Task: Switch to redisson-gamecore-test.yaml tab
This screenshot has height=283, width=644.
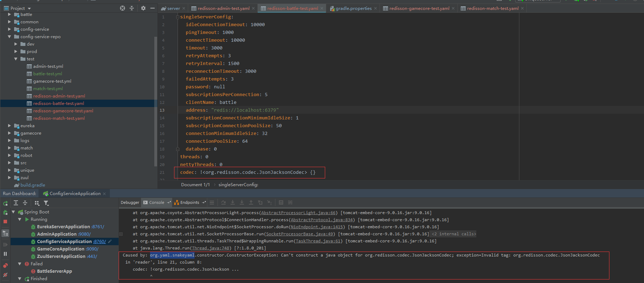Action: [x=419, y=8]
